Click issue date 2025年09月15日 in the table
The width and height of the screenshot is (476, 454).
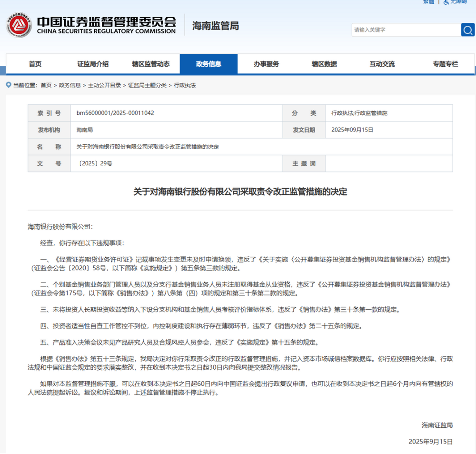[352, 130]
